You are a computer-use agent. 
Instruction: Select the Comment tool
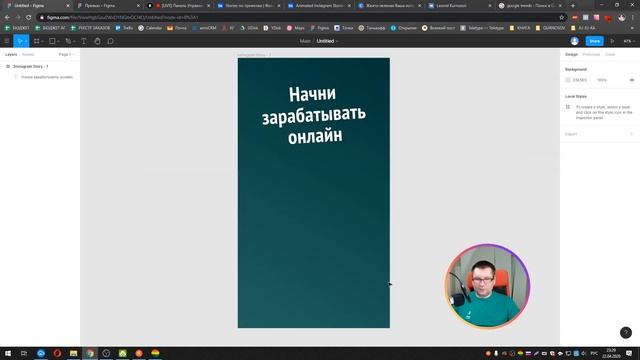click(110, 41)
